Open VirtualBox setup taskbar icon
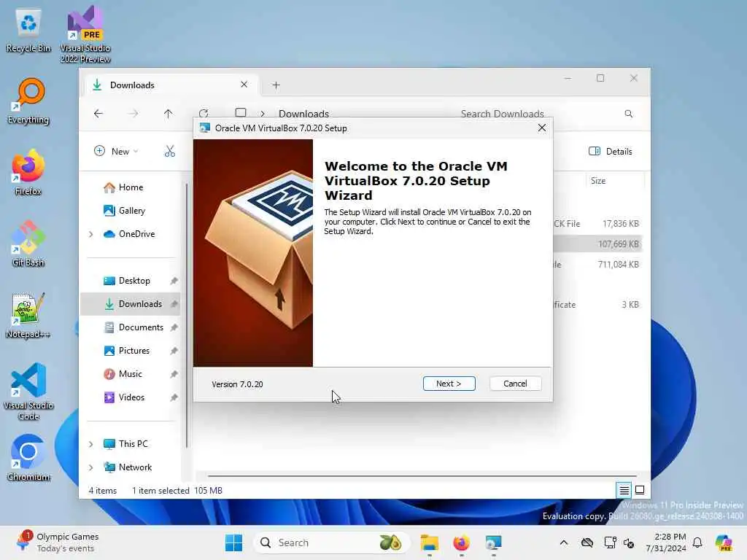This screenshot has height=560, width=747. tap(493, 542)
